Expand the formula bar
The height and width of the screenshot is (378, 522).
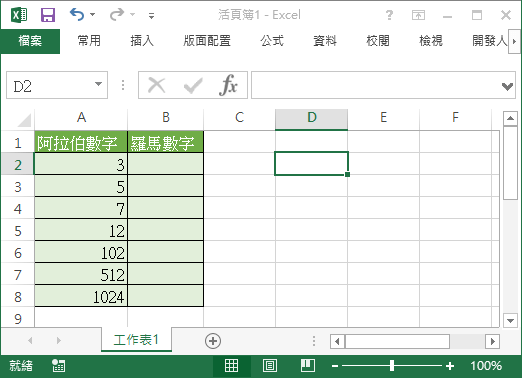(507, 86)
